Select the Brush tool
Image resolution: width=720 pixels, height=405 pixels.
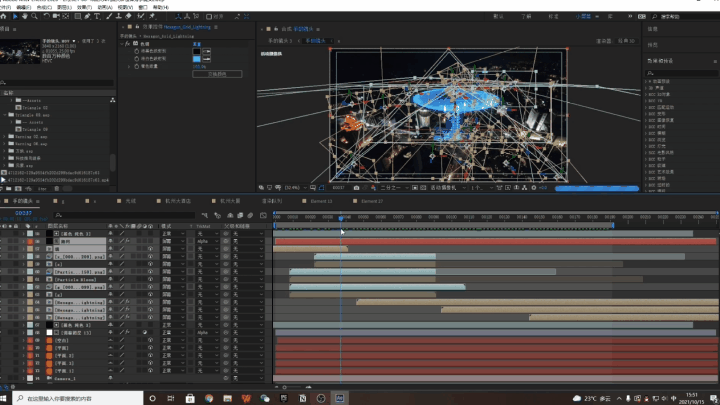[109, 16]
